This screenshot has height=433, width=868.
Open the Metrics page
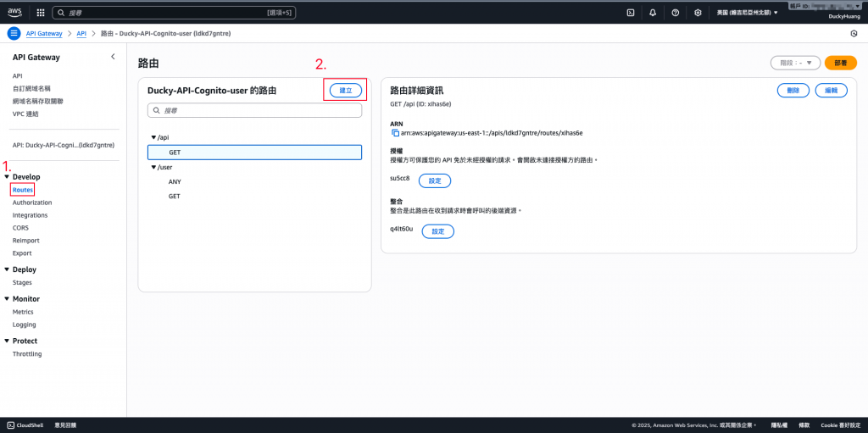[x=23, y=312]
